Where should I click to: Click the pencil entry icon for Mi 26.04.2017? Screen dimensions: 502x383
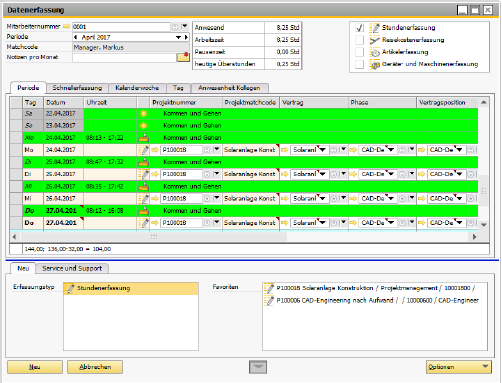tap(144, 199)
